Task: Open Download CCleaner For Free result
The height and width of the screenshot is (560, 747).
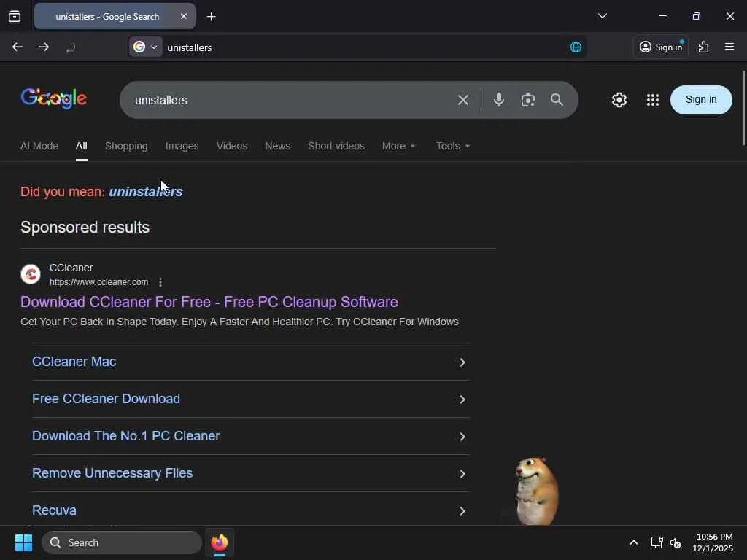Action: coord(209,302)
